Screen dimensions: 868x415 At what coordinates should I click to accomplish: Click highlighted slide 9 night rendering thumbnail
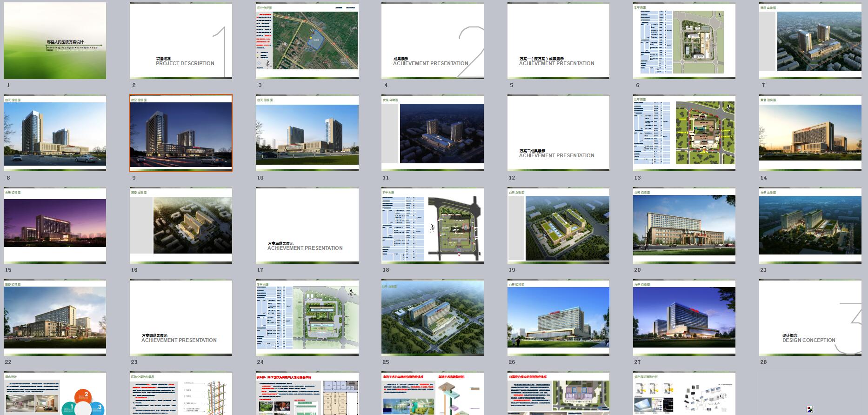pyautogui.click(x=181, y=133)
